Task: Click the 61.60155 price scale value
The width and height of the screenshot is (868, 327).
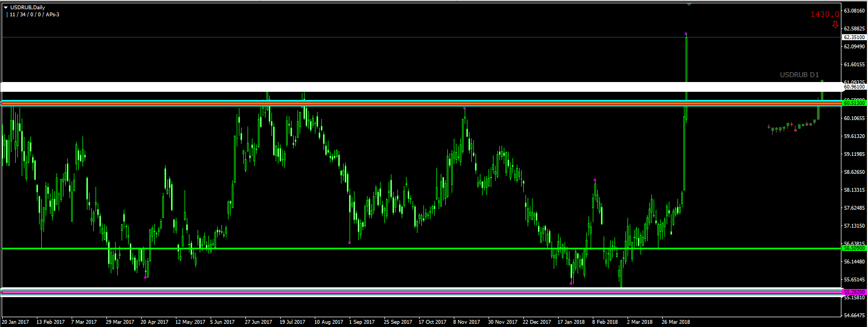Action: (854, 65)
